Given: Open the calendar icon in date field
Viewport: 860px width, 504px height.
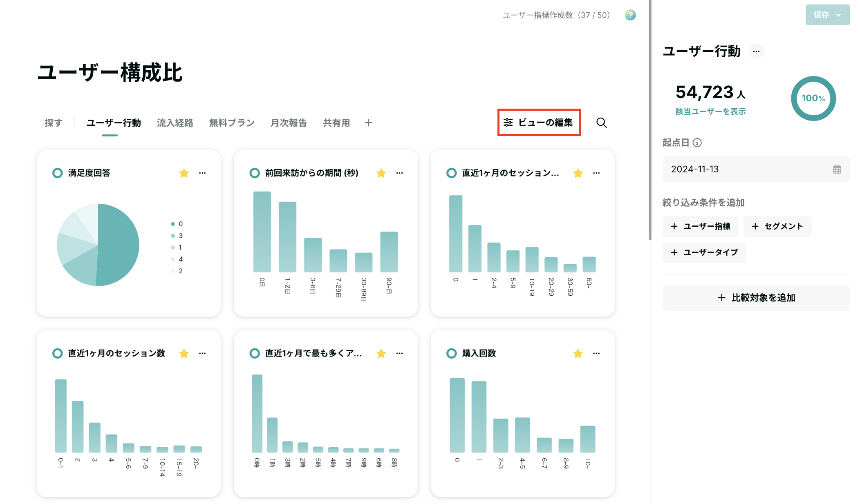Looking at the screenshot, I should [x=837, y=169].
